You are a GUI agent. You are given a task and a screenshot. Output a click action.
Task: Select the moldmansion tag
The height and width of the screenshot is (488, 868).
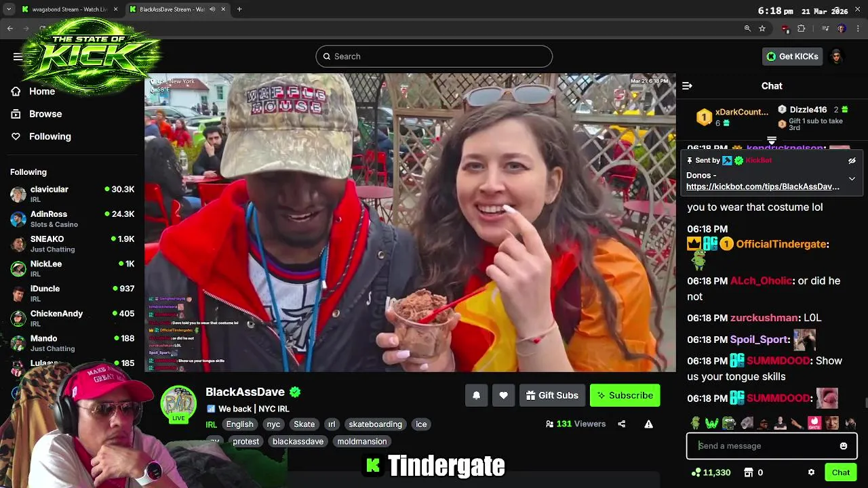[362, 441]
